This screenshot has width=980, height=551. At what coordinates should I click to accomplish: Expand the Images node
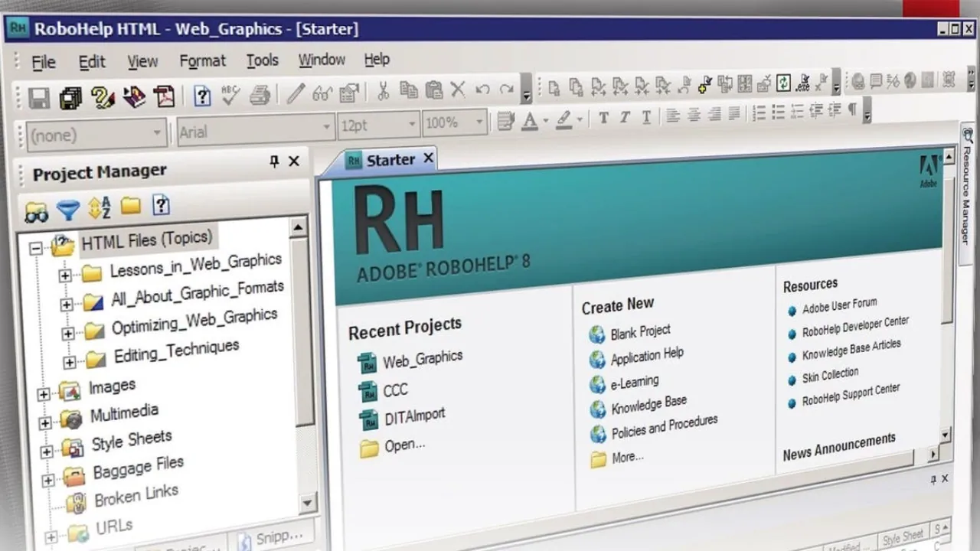coord(44,394)
